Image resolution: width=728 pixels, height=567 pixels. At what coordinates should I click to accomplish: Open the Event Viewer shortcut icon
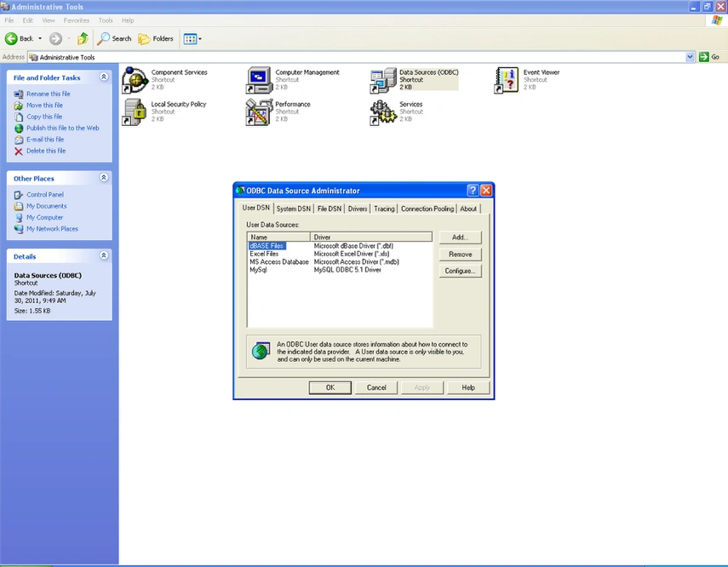(x=507, y=80)
